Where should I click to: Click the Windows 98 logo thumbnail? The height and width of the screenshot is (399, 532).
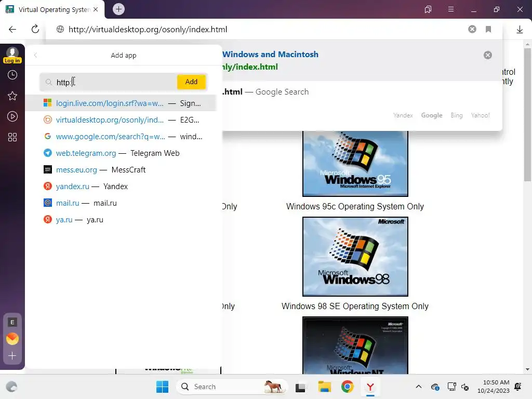coord(355,257)
